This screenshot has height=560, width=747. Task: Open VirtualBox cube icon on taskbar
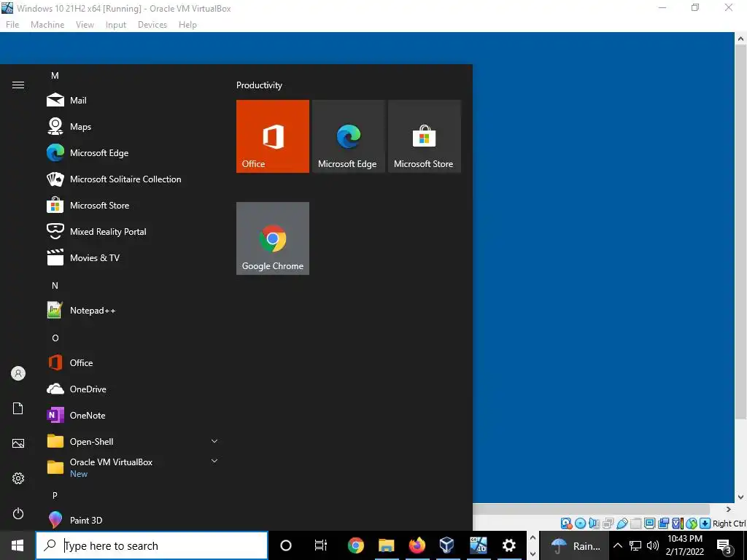coord(447,545)
